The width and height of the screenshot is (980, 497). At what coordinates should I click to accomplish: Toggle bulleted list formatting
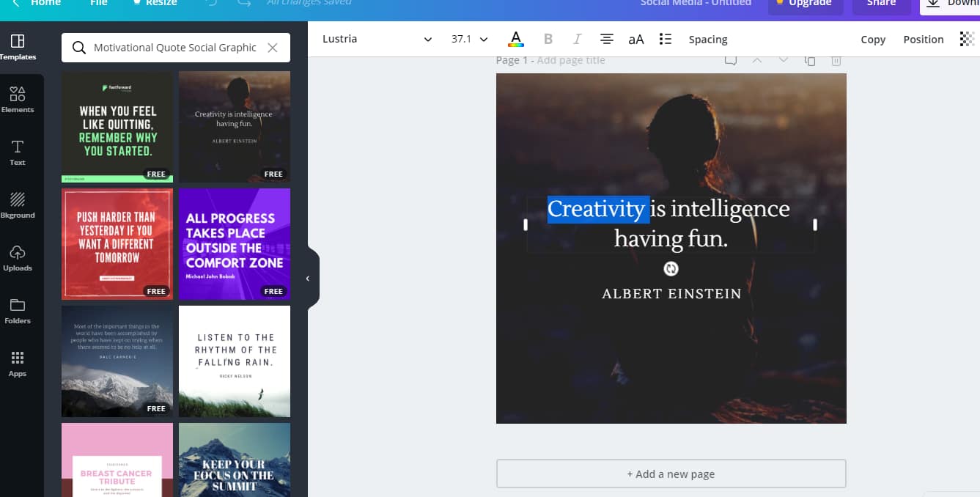tap(666, 39)
